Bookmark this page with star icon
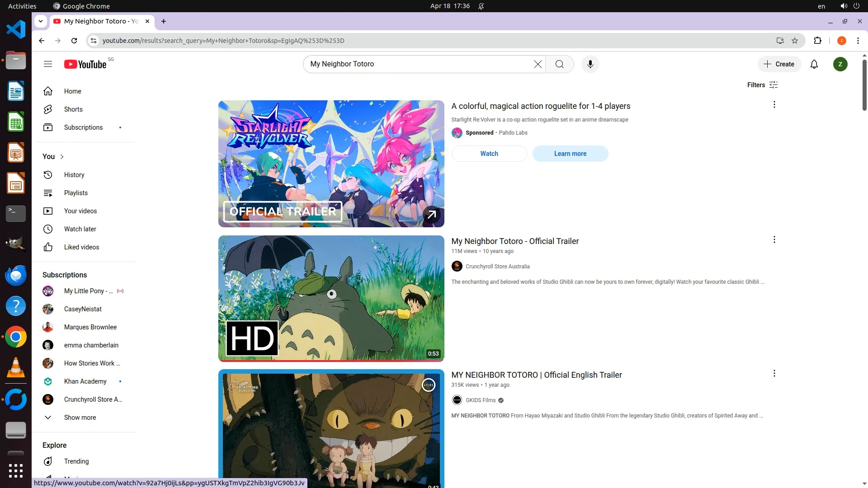Screen dimensions: 868x488 795,41
